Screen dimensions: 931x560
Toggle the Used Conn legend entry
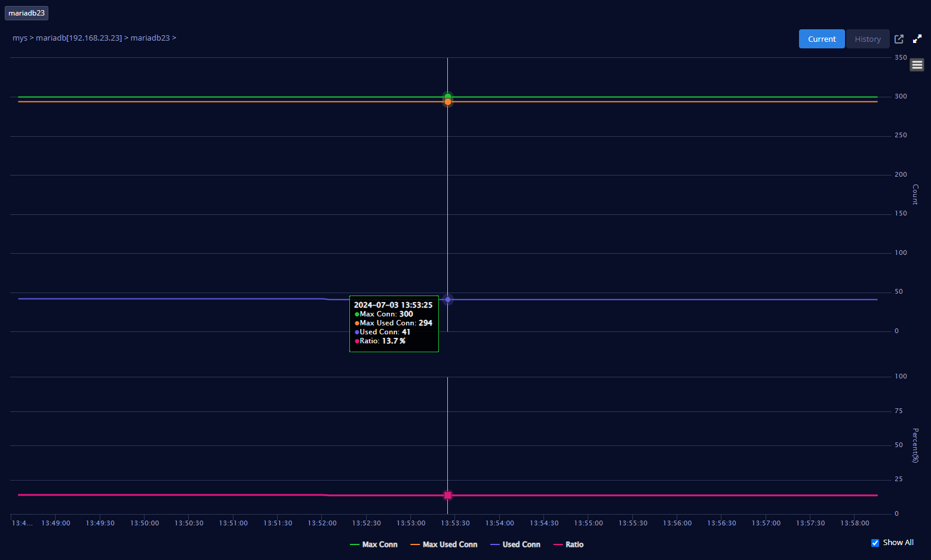point(515,544)
